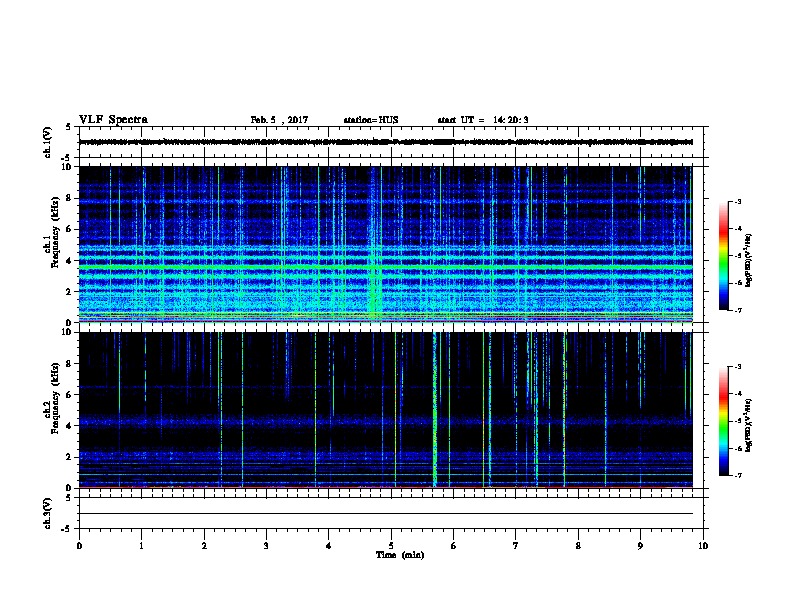
Task: Click the "VLF Spectra" plot title
Action: (x=113, y=120)
